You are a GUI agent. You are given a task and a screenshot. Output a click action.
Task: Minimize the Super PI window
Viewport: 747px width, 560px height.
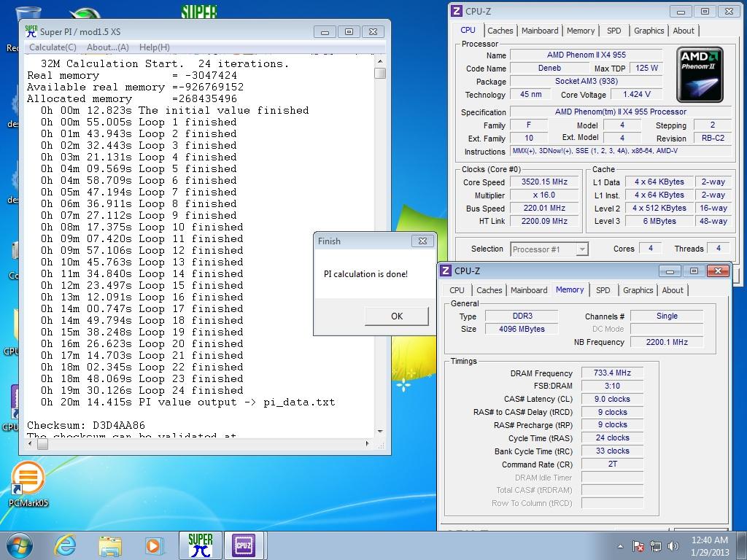[325, 32]
